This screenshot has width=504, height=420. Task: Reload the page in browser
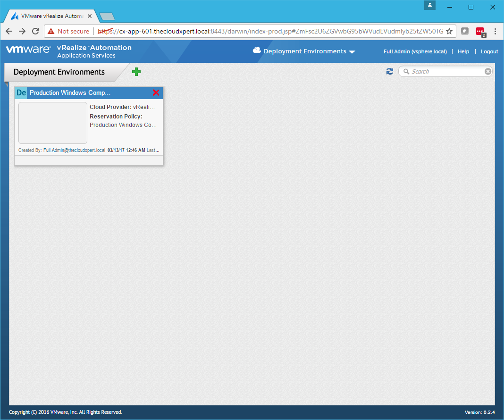pos(35,31)
